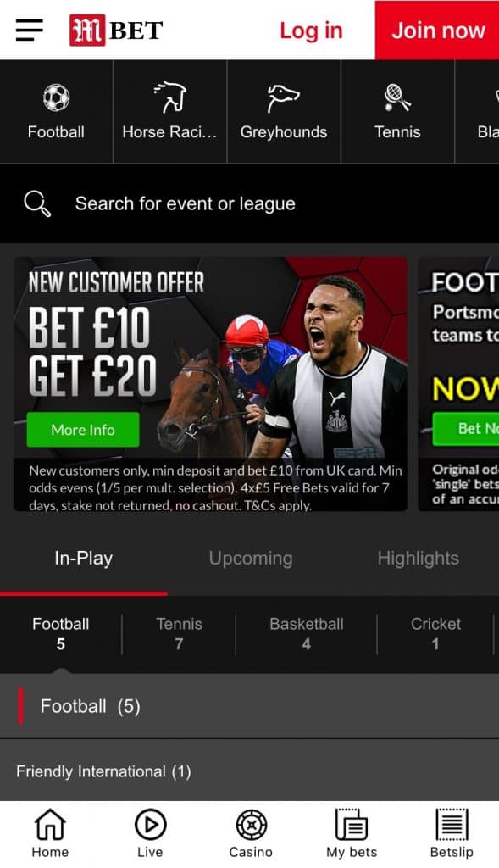Tap the Join now button
Image resolution: width=499 pixels, height=868 pixels.
tap(437, 30)
